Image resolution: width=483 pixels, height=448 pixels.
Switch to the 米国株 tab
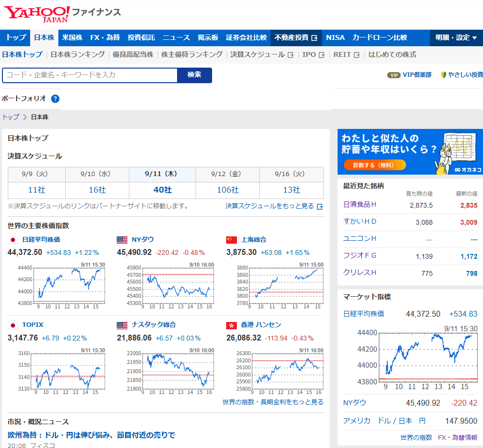[x=72, y=37]
